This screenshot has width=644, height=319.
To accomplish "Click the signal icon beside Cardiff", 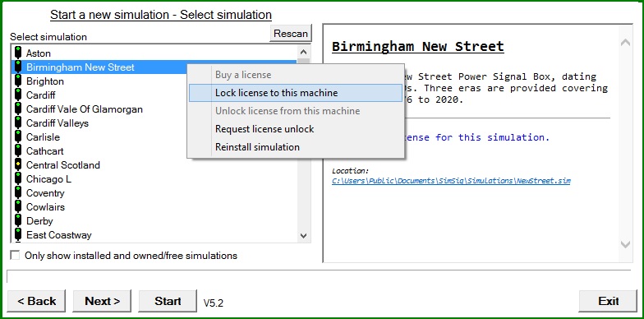I will point(18,95).
